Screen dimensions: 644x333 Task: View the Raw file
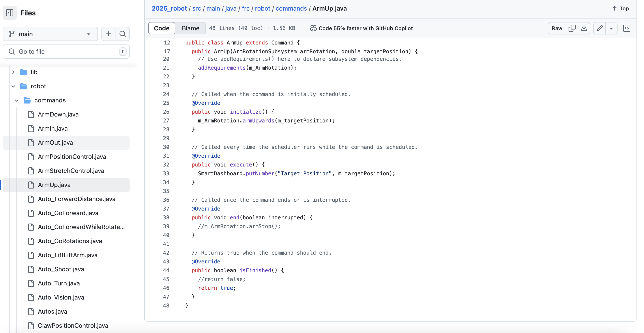point(557,28)
